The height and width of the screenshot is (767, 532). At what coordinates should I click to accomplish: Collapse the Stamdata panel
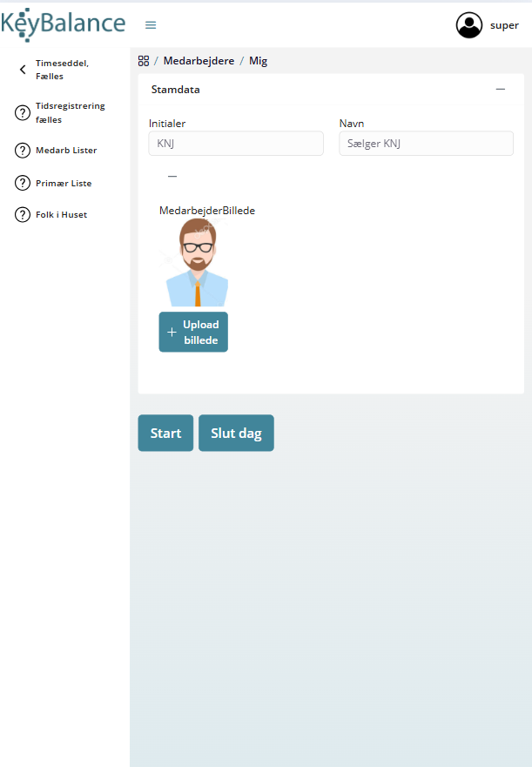pyautogui.click(x=500, y=89)
